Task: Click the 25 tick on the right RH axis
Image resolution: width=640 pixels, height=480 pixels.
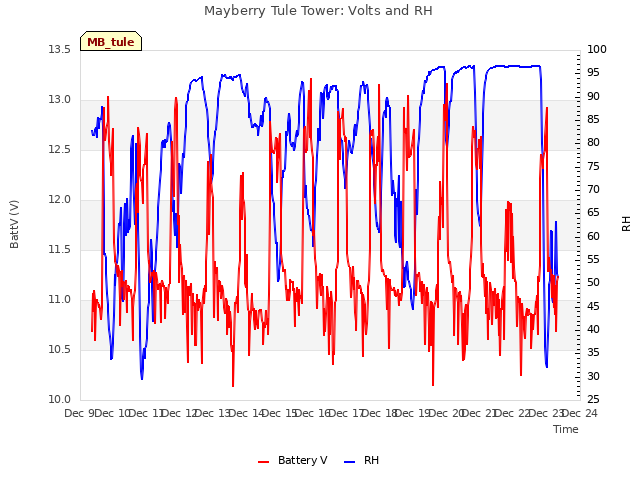Action: click(x=593, y=400)
